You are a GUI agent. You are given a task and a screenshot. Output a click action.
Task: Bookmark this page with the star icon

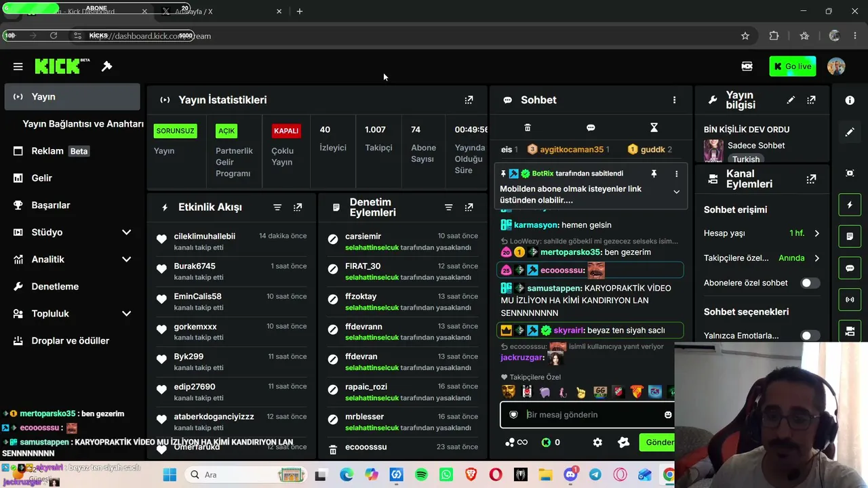tap(745, 36)
